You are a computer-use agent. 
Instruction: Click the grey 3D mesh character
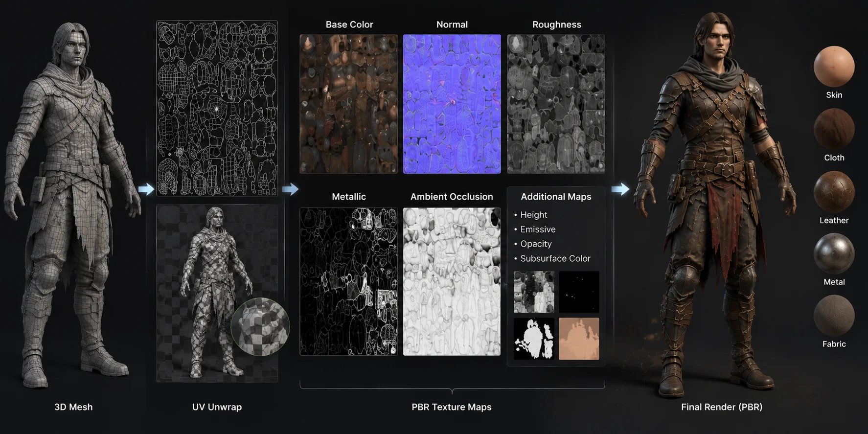pos(72,206)
